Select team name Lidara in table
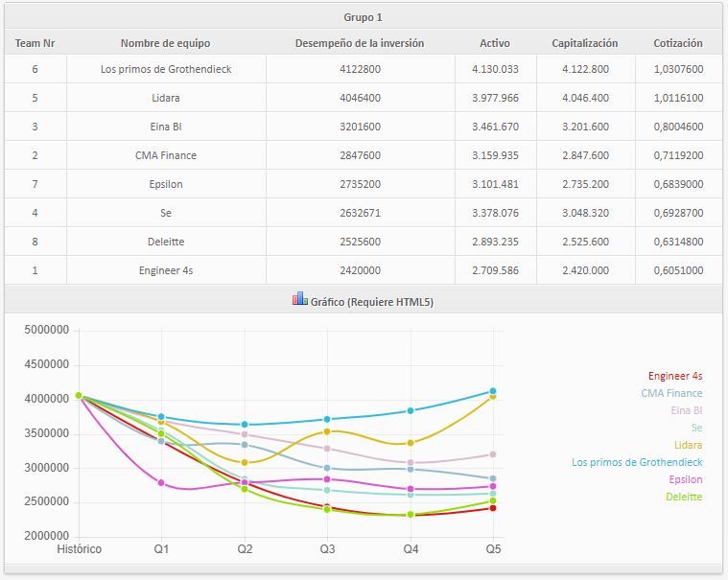The width and height of the screenshot is (728, 580). coord(166,98)
